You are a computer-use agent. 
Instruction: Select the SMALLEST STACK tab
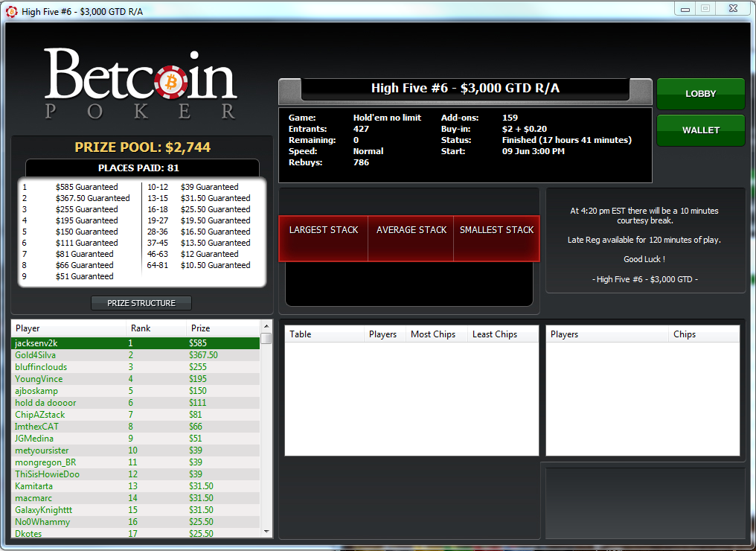[496, 238]
